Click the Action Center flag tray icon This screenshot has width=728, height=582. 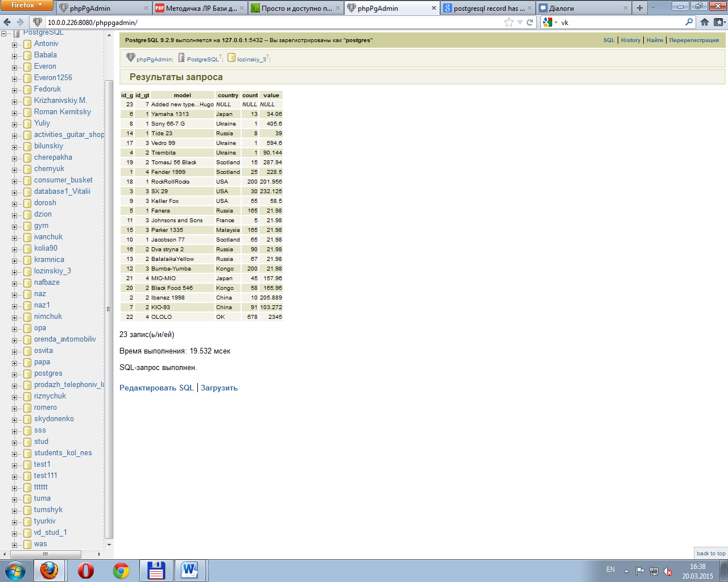(640, 571)
